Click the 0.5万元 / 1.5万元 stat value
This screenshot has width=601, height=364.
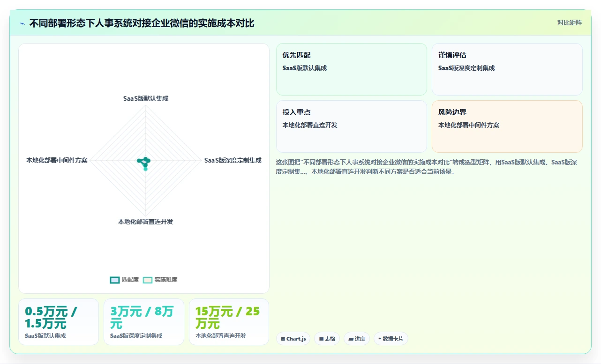coord(51,317)
